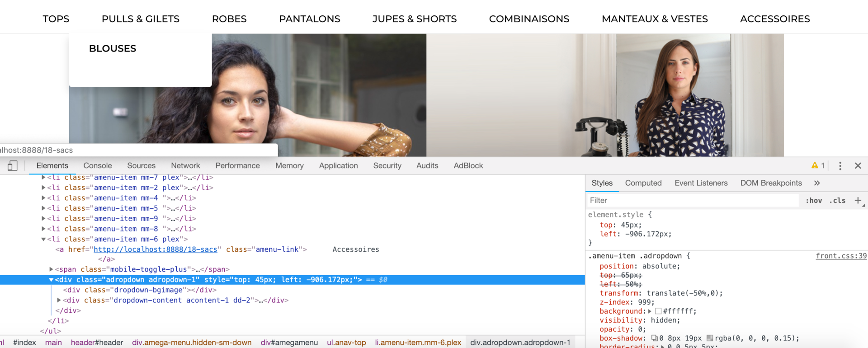Image resolution: width=868 pixels, height=348 pixels.
Task: Select the div.adropdown.adropdown-1 breadcrumb
Action: pyautogui.click(x=520, y=343)
